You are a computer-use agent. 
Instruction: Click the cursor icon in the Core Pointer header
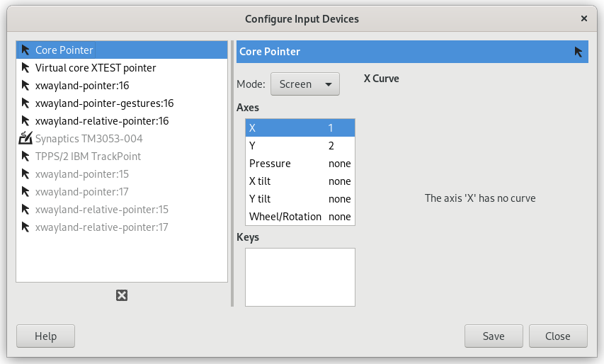579,52
